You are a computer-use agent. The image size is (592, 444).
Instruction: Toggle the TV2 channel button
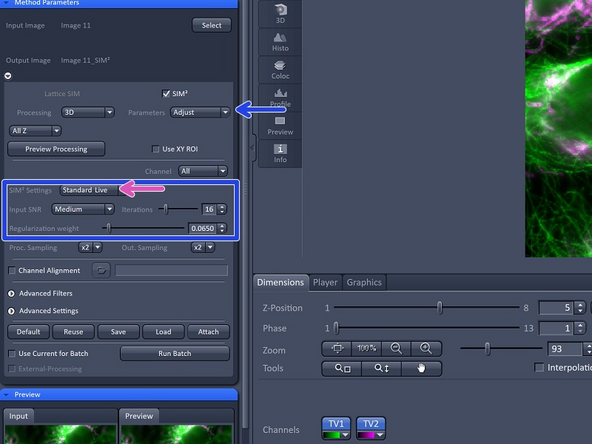tap(371, 424)
